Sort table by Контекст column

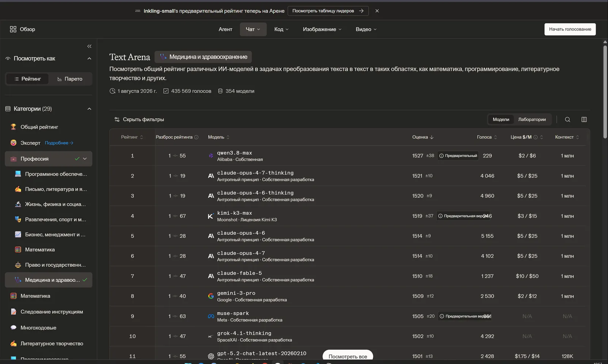pos(567,137)
